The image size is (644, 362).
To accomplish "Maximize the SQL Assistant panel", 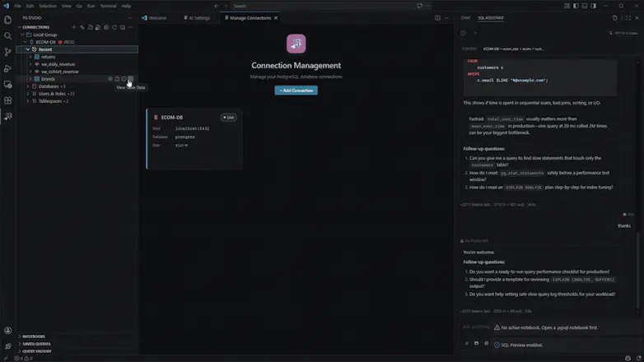I will tap(628, 18).
